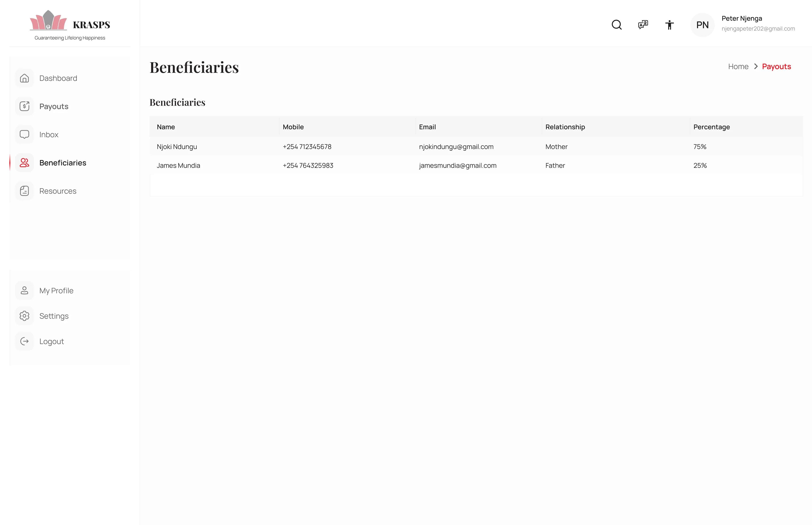
Task: Open the Inbox chat icon
Action: coord(24,134)
